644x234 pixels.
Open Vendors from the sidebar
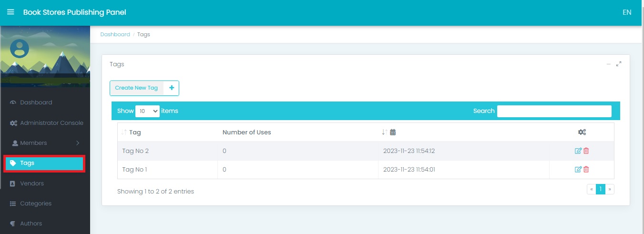pos(31,183)
